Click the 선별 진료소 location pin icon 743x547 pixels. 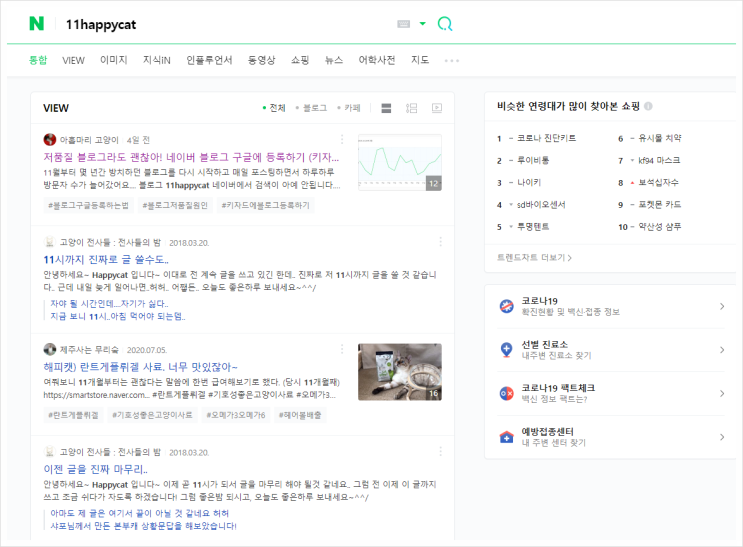[x=507, y=350]
